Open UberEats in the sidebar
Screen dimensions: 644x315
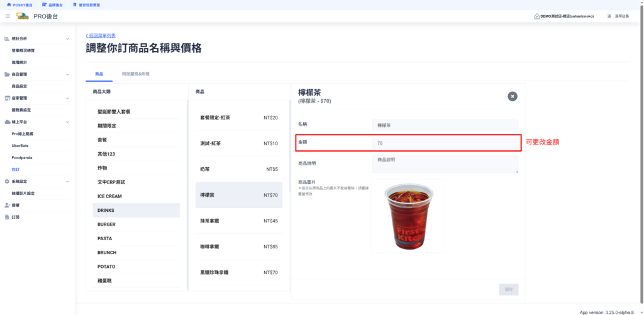point(20,145)
